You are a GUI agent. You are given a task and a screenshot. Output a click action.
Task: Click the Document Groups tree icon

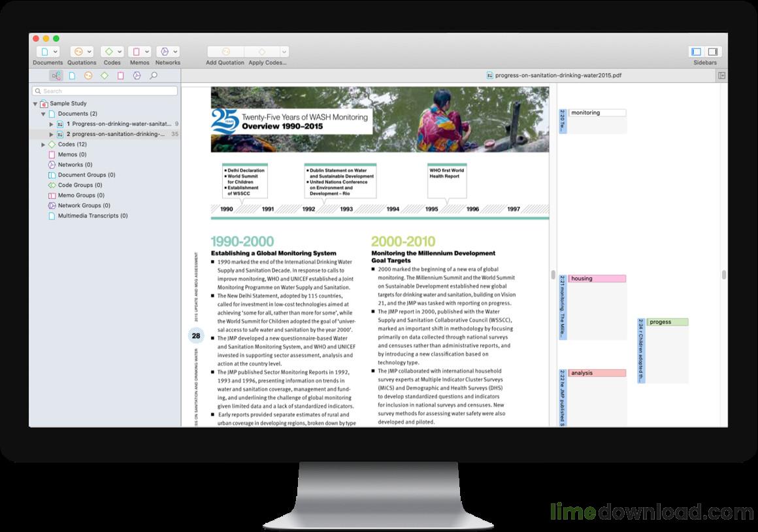(52, 175)
